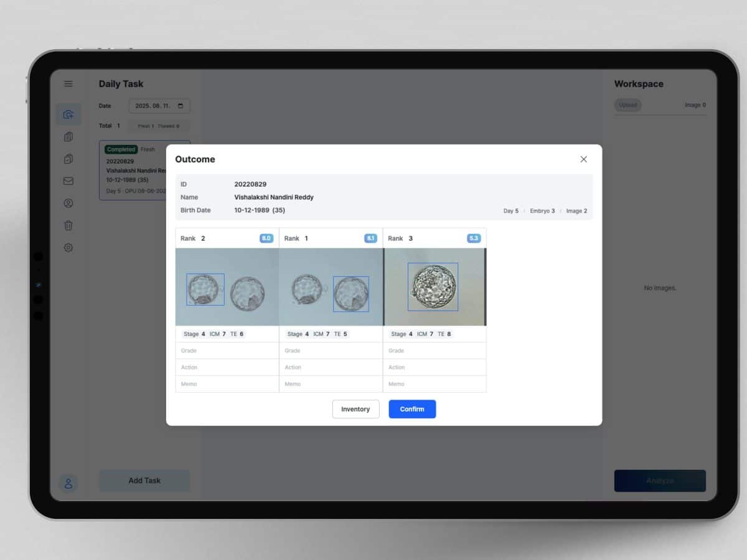Select the highlighted daily task icon
The width and height of the screenshot is (747, 560).
(x=68, y=114)
